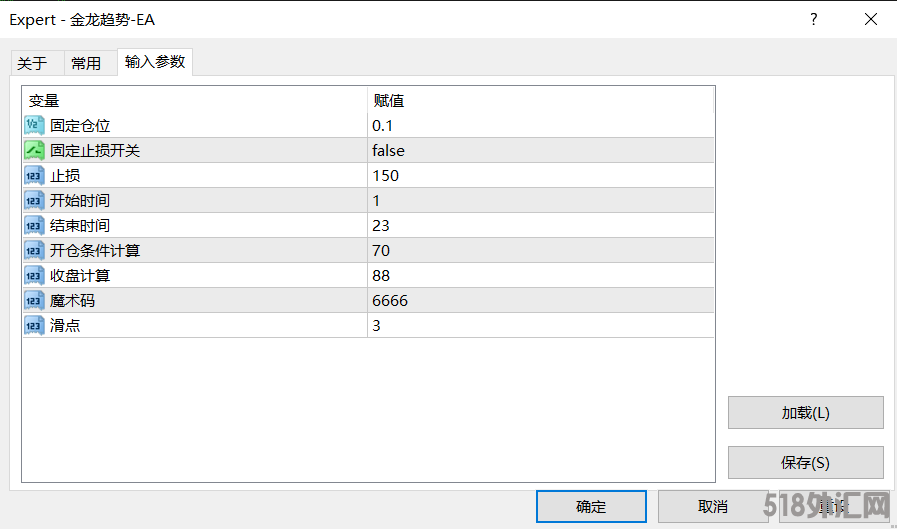Click the icon next to 结束时间

coord(34,225)
